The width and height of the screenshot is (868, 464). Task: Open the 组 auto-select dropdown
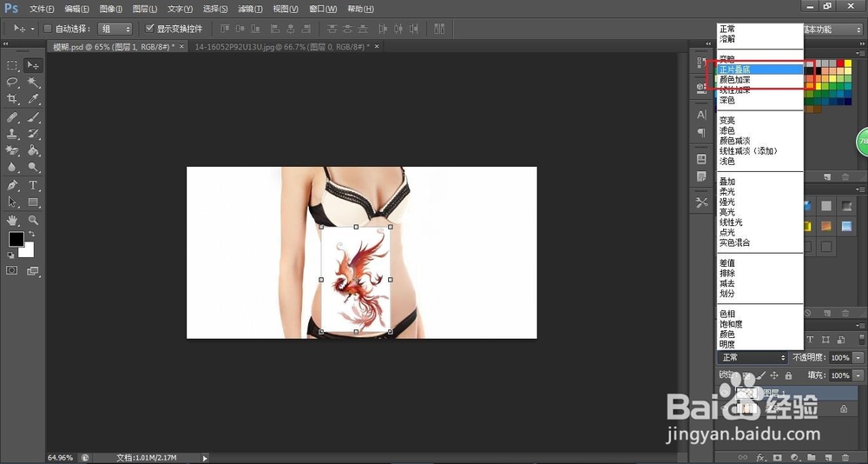coord(115,29)
